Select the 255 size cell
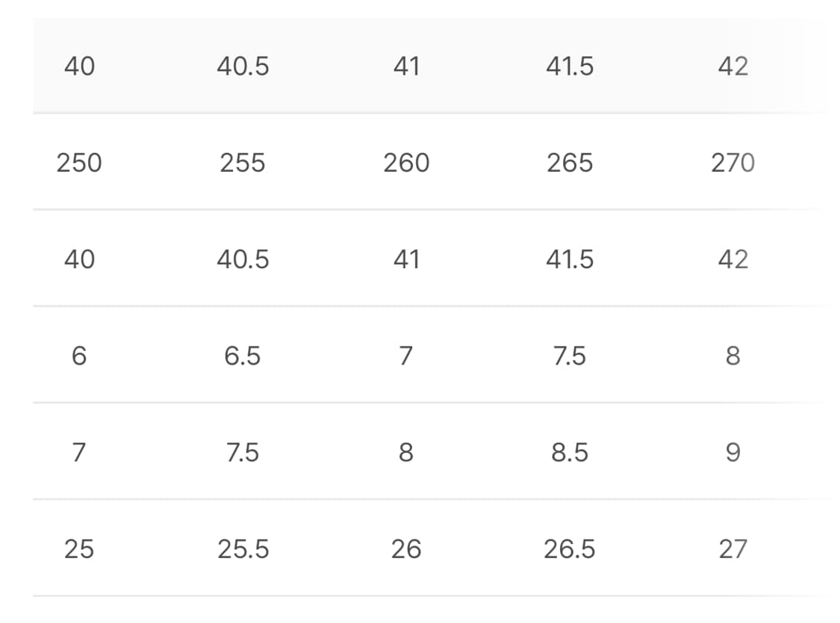The width and height of the screenshot is (840, 623). coord(243,162)
